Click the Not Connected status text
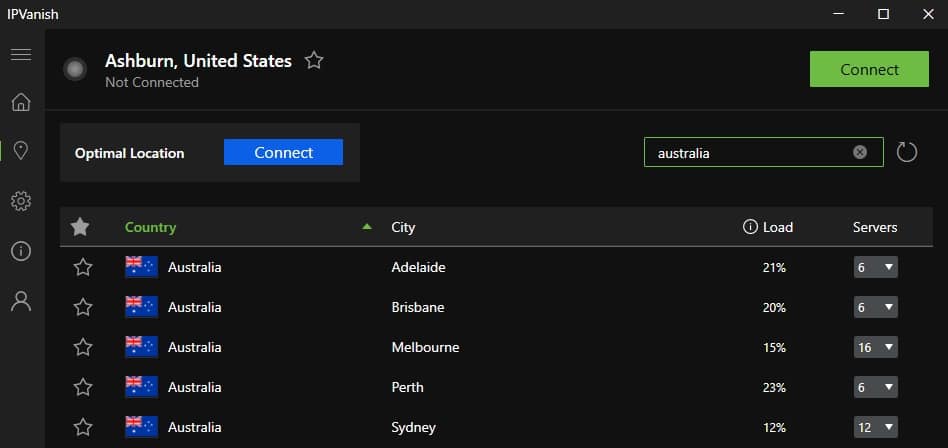Image resolution: width=948 pixels, height=448 pixels. (x=152, y=82)
